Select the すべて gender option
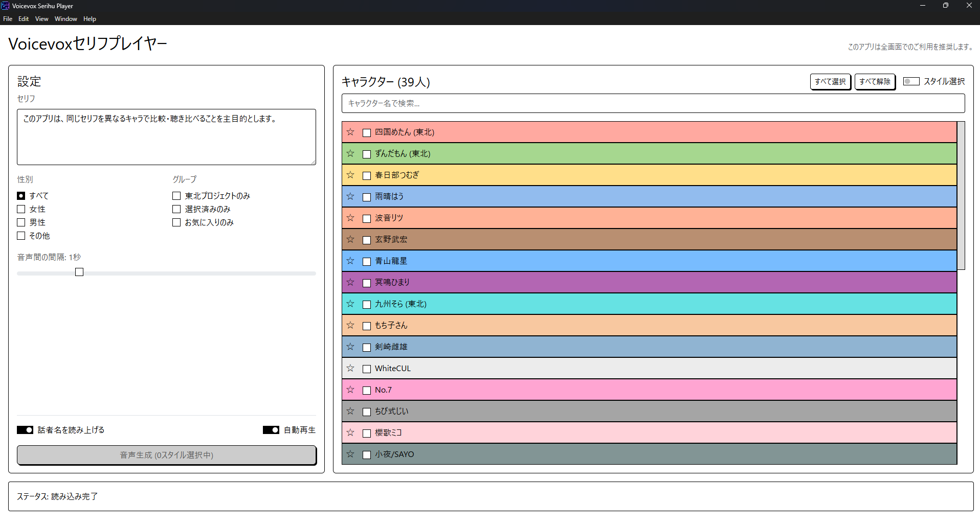This screenshot has height=525, width=980. (x=21, y=196)
